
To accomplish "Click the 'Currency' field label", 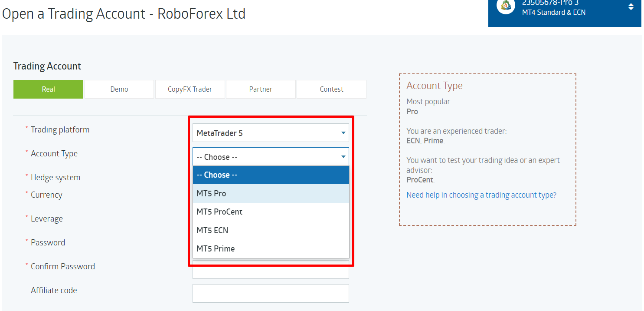I will tap(46, 195).
